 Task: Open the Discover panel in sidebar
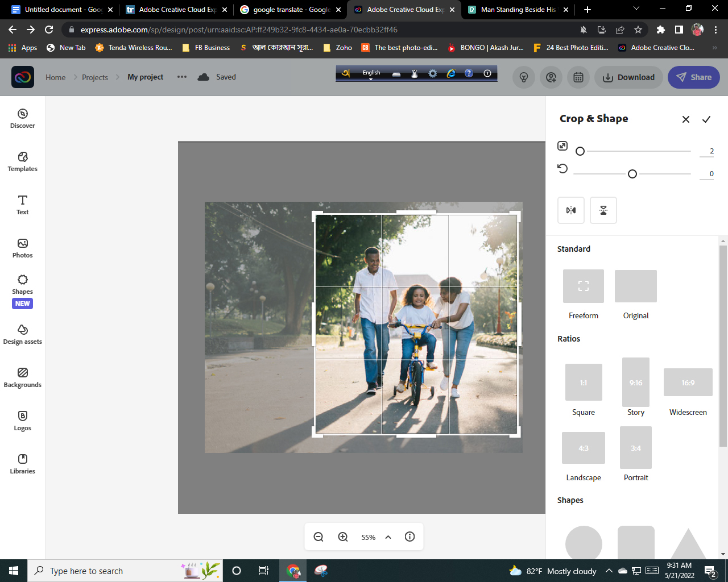(23, 118)
